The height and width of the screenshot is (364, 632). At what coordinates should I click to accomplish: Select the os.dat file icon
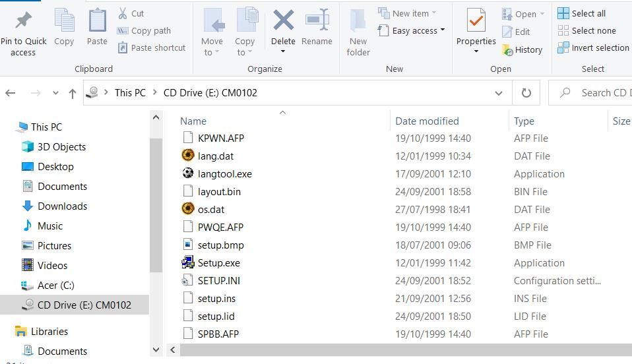pos(188,208)
